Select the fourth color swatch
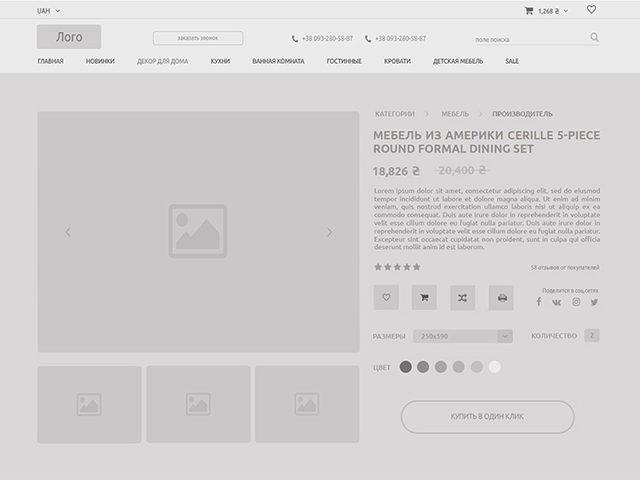This screenshot has width=640, height=480. point(458,367)
